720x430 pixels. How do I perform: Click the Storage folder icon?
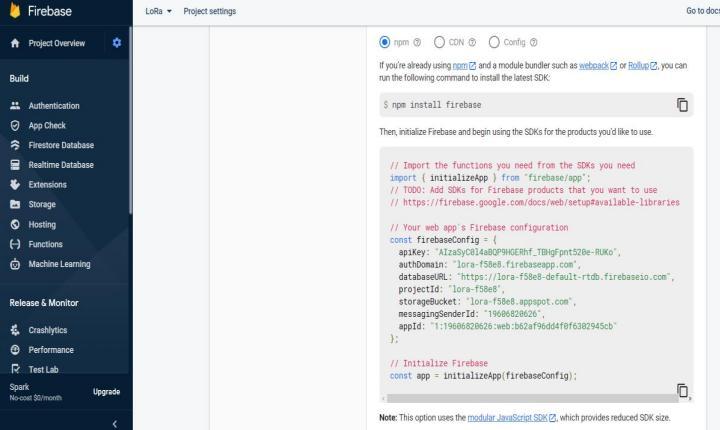point(15,204)
